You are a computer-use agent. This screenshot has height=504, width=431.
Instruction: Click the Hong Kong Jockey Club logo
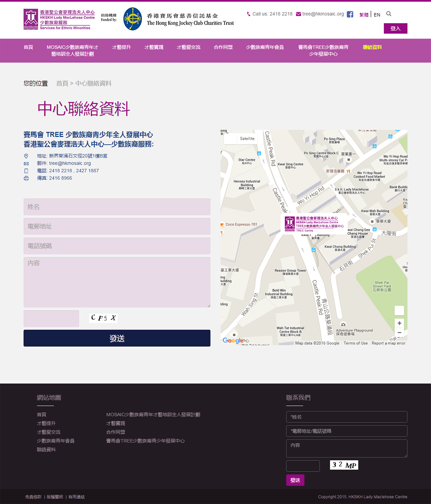(x=133, y=19)
